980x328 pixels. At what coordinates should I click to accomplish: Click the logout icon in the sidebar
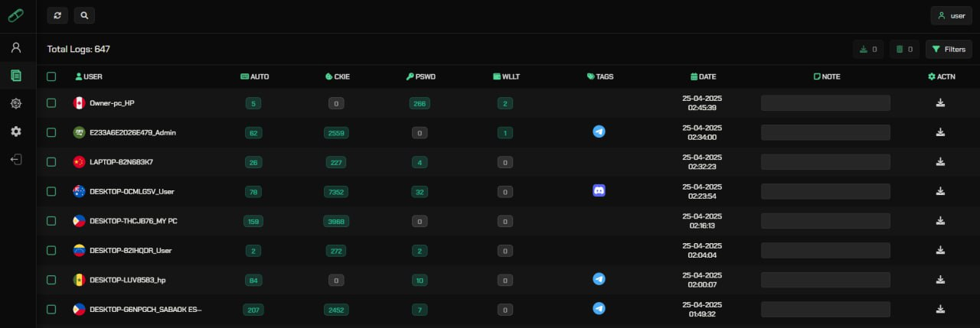click(16, 160)
